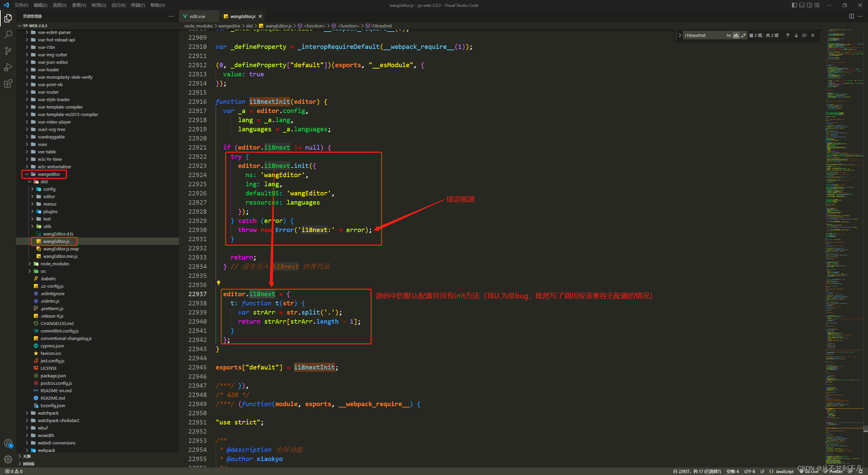Switch to the edit.vue tab
The image size is (868, 475).
pos(198,16)
